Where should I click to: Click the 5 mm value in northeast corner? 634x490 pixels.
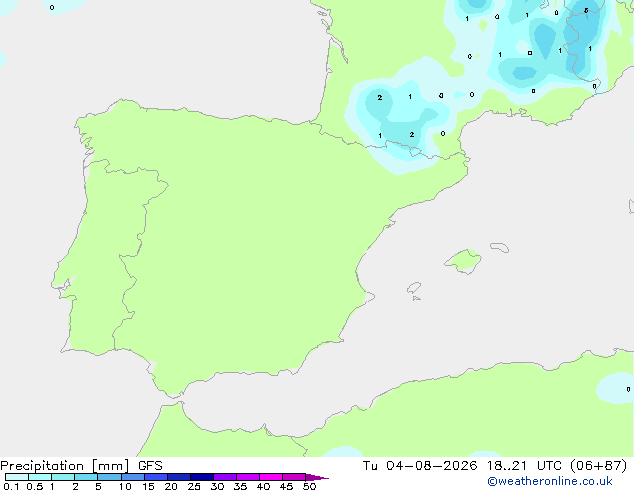pyautogui.click(x=586, y=11)
